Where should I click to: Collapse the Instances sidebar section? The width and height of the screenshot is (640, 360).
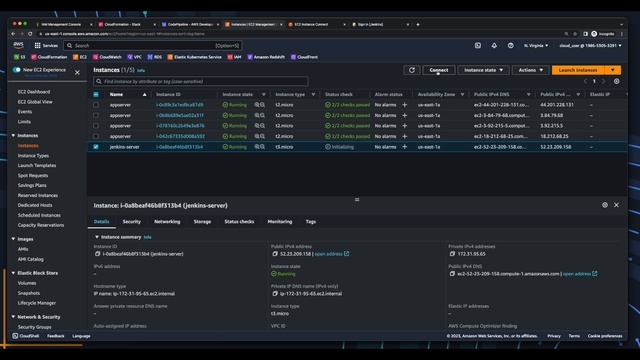coord(13,136)
